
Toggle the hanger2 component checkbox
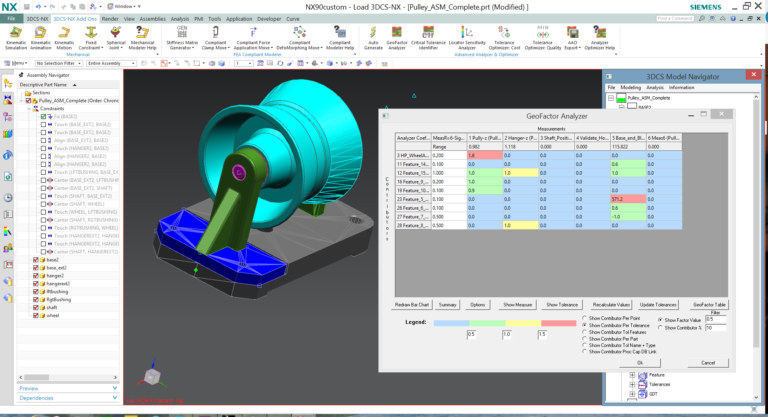tap(35, 276)
